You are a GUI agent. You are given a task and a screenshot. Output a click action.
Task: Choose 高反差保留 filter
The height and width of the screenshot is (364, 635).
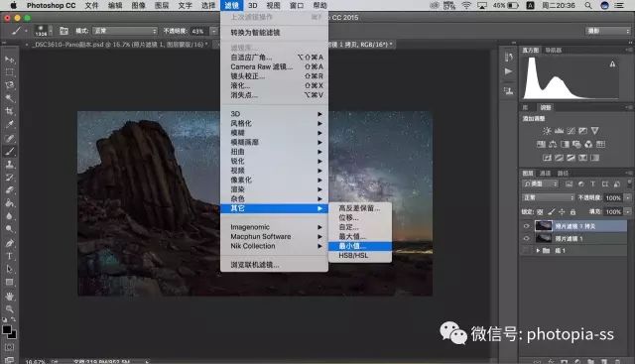pyautogui.click(x=359, y=208)
